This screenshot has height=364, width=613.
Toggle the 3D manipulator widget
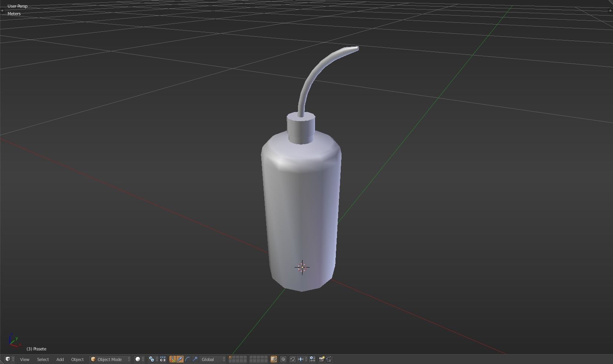coord(172,359)
